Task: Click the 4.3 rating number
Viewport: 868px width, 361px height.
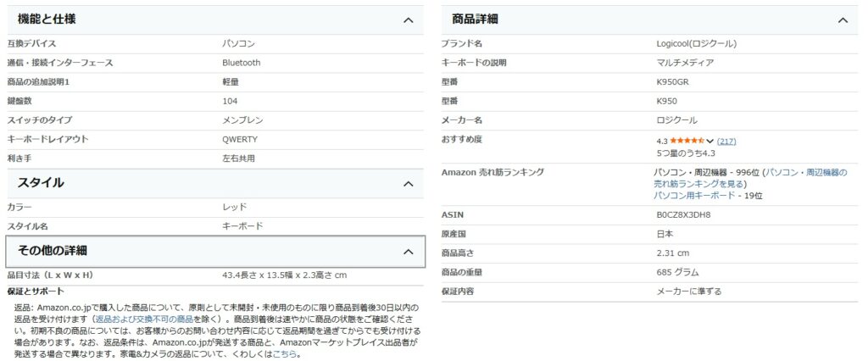Action: coord(662,141)
